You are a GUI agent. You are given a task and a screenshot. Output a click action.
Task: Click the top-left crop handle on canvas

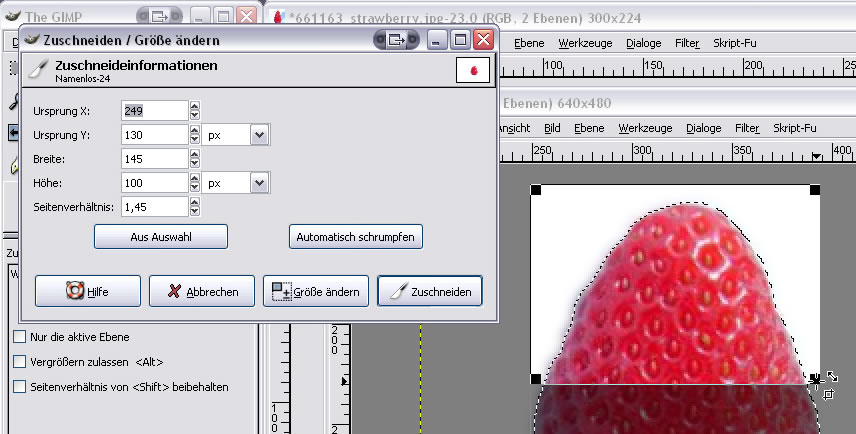click(536, 190)
